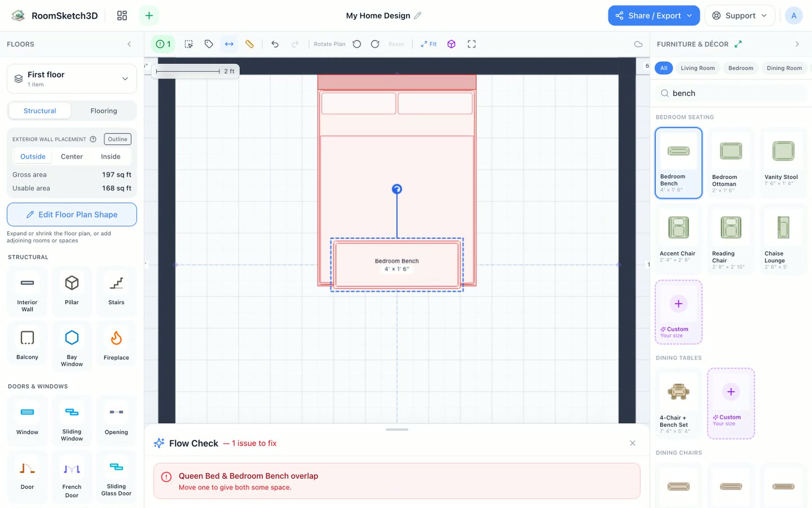Select the Bedroom Ottoman item
The width and height of the screenshot is (812, 508).
731,163
